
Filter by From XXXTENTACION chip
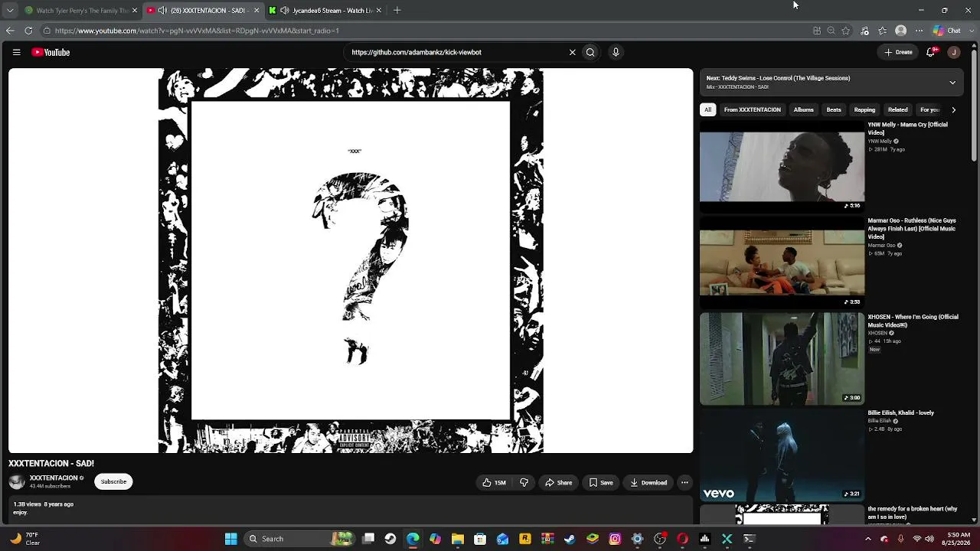click(x=753, y=109)
